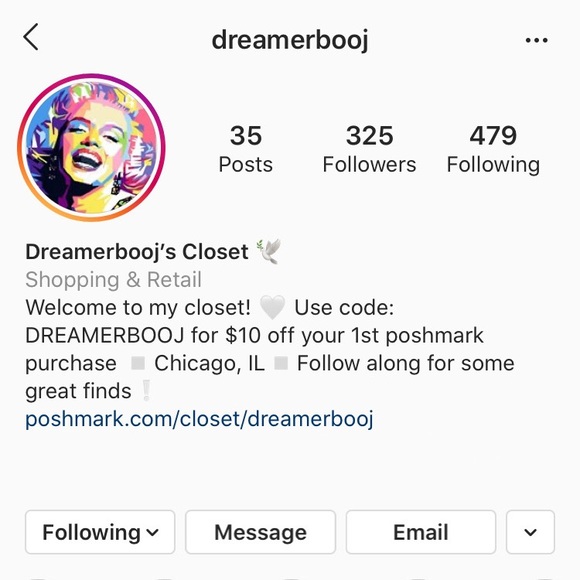Open the Following dropdown button
Viewport: 580px width, 580px height.
[100, 532]
